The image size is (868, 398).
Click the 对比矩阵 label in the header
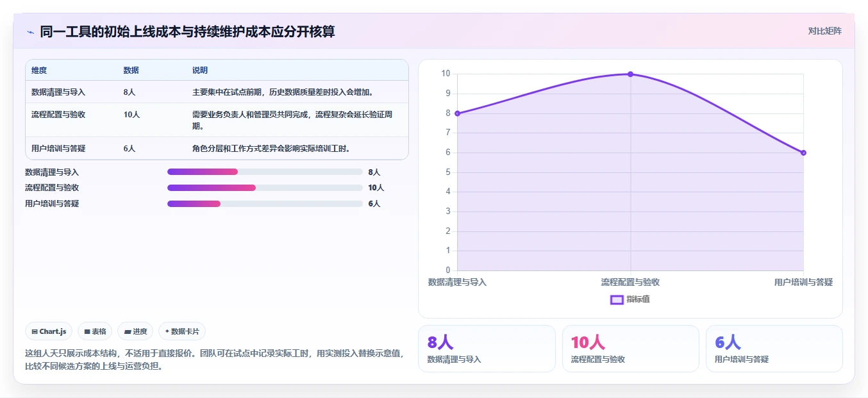(x=825, y=31)
